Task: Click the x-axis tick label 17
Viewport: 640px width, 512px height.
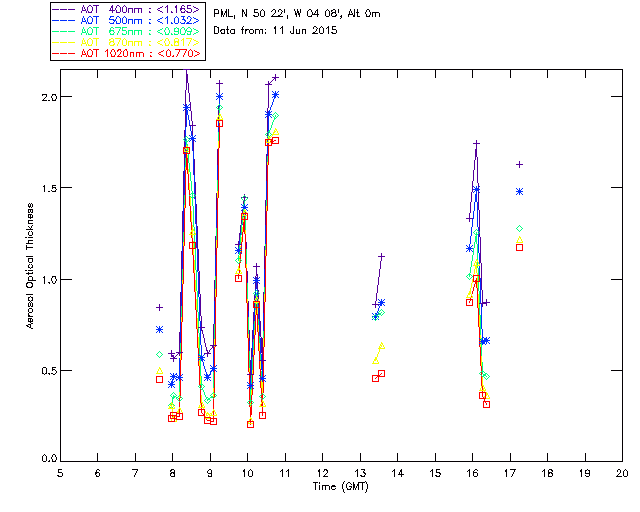Action: (510, 473)
